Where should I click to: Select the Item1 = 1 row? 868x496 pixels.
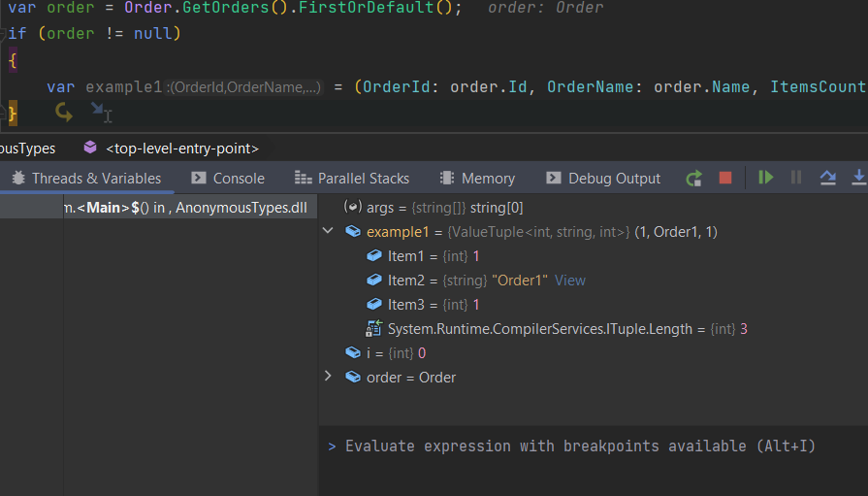pyautogui.click(x=593, y=256)
